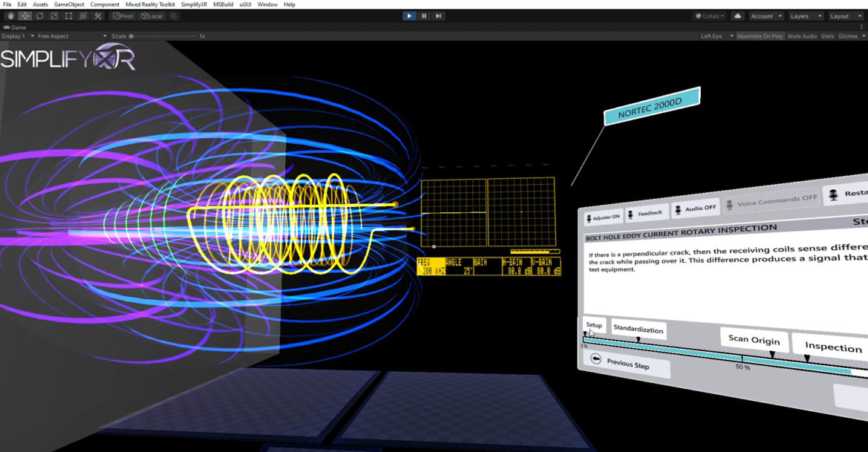Open the Component menu

[x=105, y=4]
